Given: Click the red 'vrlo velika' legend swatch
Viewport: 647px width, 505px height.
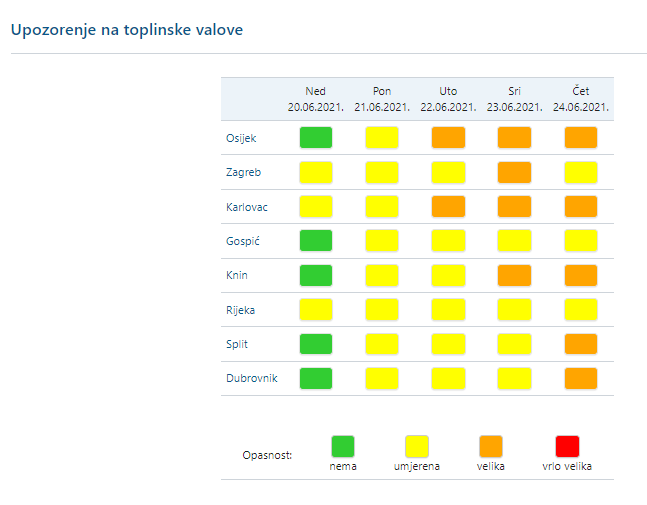Looking at the screenshot, I should [x=567, y=446].
